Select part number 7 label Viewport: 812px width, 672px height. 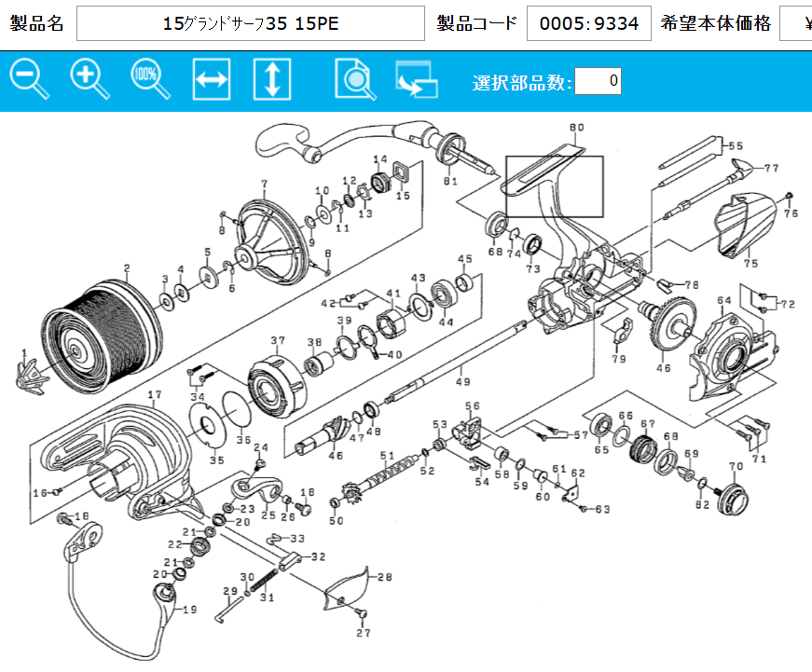click(x=265, y=184)
